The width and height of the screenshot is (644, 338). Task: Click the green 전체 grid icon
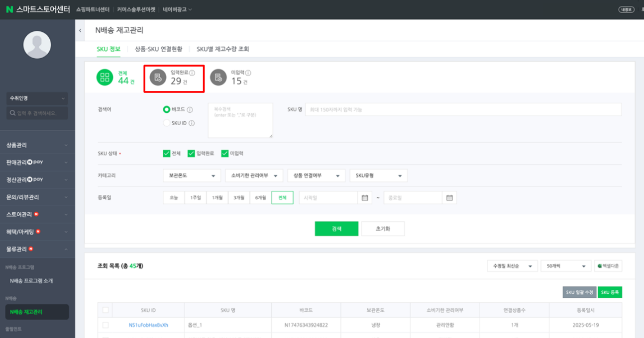click(x=105, y=77)
